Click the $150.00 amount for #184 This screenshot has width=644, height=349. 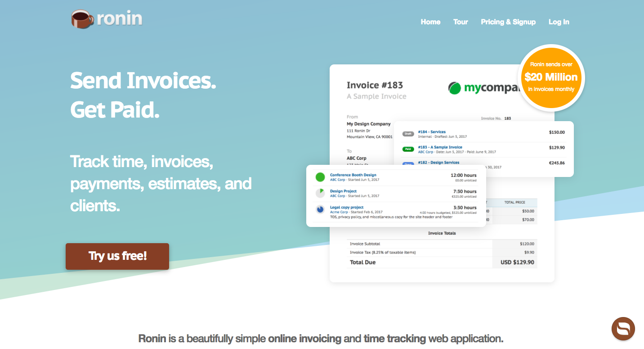(557, 132)
